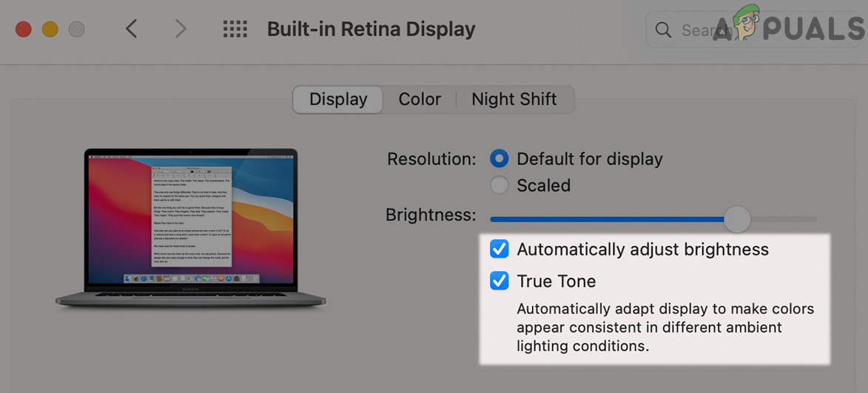Viewport: 868px width, 393px height.
Task: Click the Brightness slider knob
Action: click(736, 219)
